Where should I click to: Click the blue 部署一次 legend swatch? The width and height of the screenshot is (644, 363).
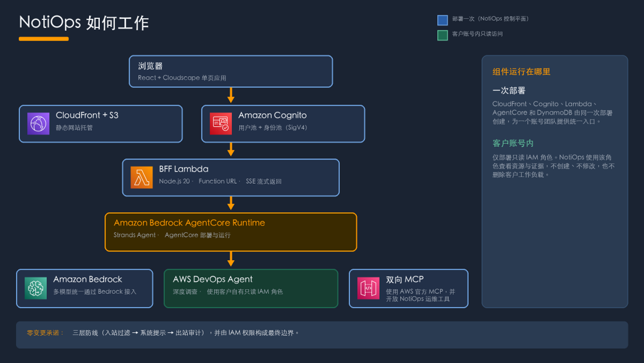tap(442, 20)
